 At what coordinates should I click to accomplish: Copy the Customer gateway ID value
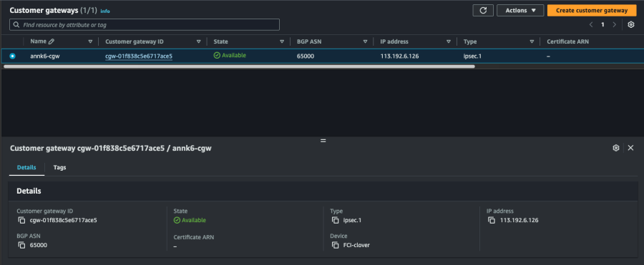(x=21, y=220)
